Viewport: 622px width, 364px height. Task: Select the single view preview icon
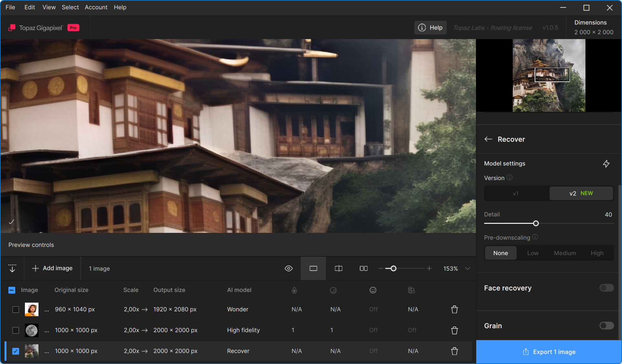click(313, 268)
